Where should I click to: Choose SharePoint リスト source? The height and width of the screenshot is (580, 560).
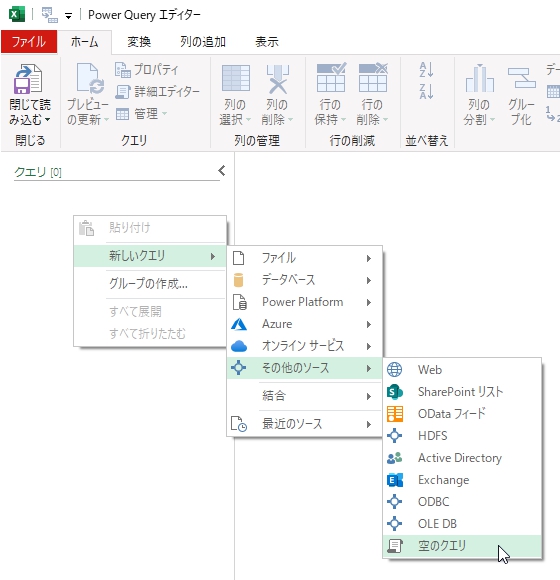click(462, 392)
